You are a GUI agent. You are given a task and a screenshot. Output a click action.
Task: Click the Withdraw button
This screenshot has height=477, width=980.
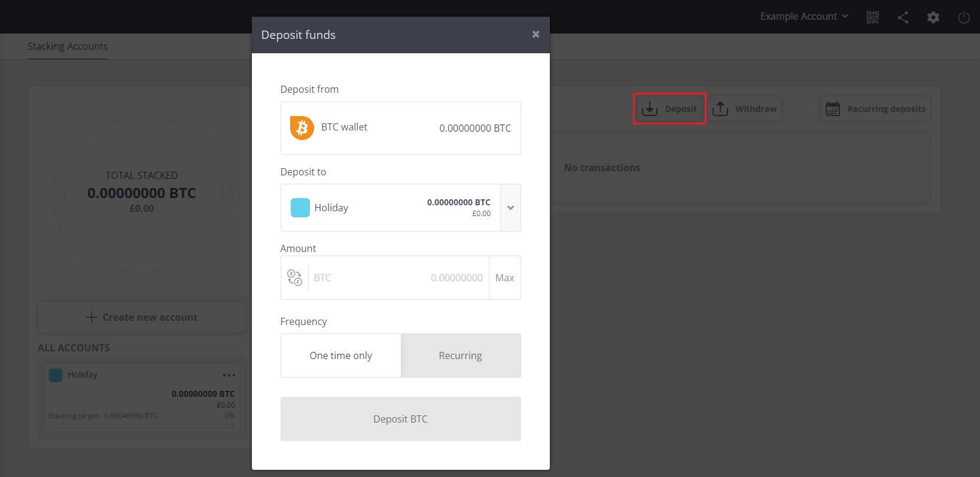coord(745,109)
